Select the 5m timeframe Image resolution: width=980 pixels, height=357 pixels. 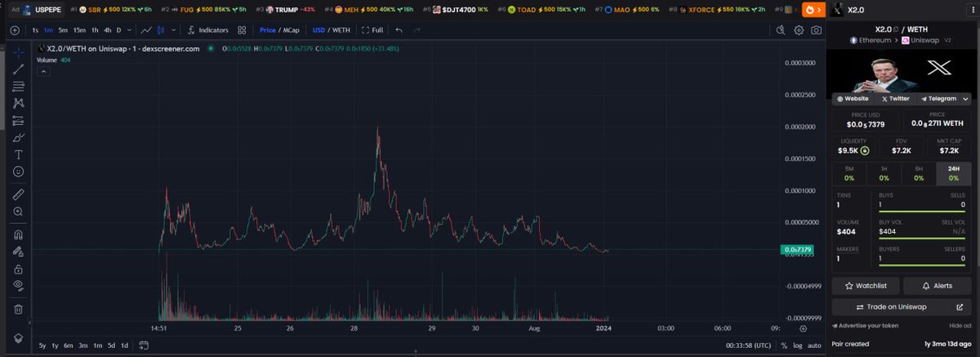(x=63, y=30)
